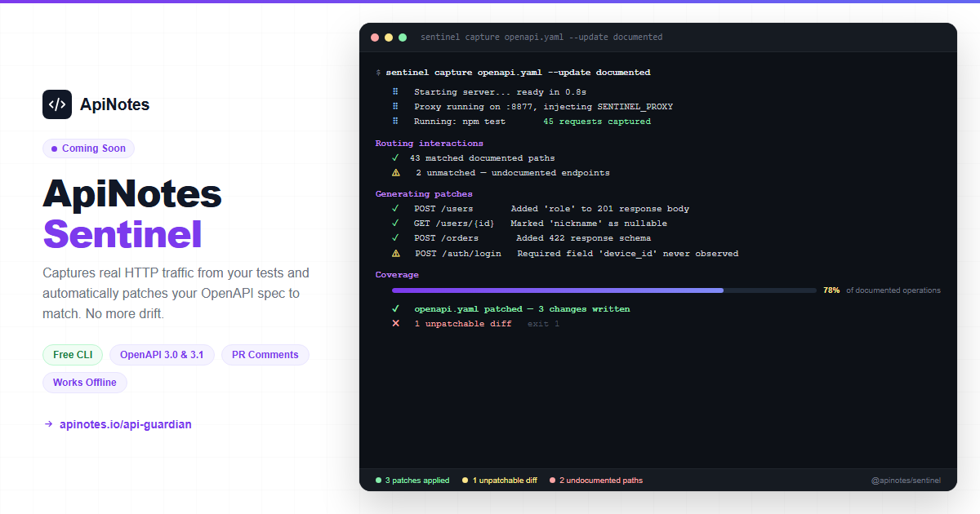Click the yellow terminal window dot
Screen dimensions: 980x514
point(389,38)
